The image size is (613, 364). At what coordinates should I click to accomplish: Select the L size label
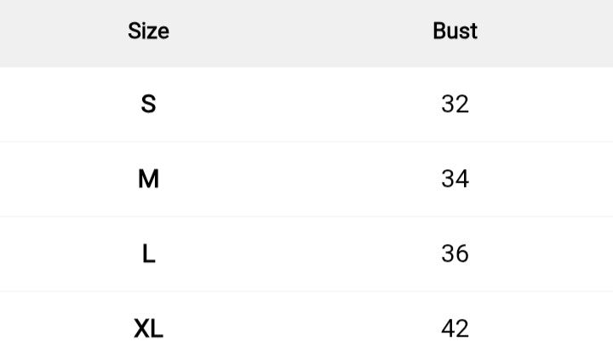[x=148, y=254]
